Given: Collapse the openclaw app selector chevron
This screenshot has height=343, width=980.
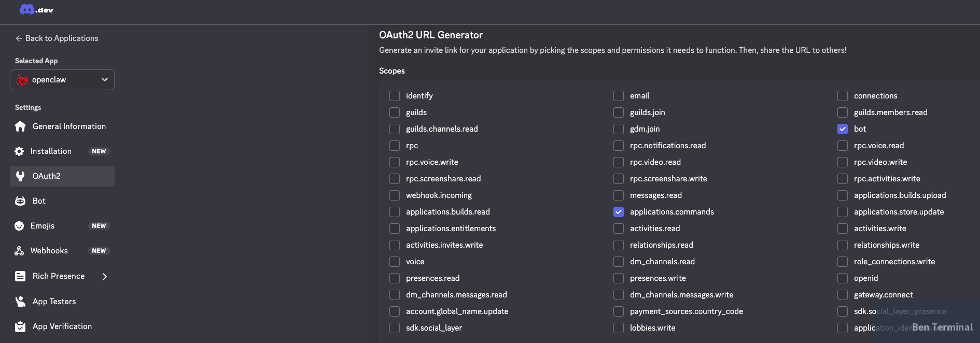Looking at the screenshot, I should [x=104, y=80].
